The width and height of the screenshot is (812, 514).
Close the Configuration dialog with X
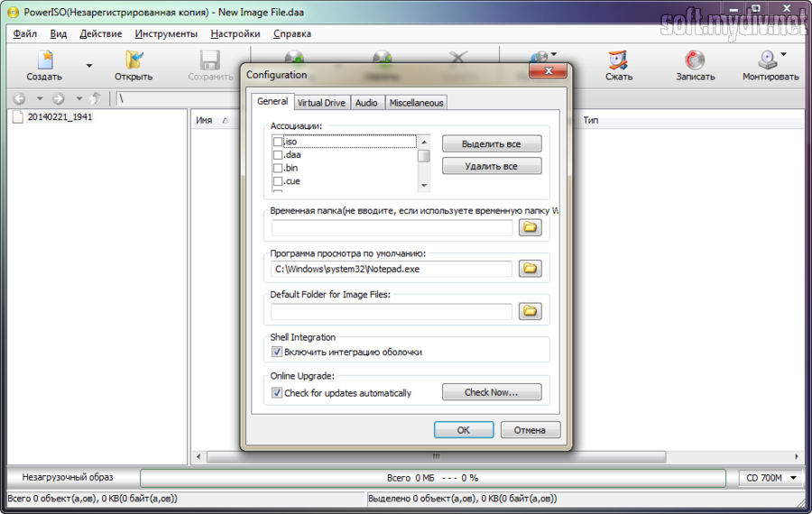(549, 71)
